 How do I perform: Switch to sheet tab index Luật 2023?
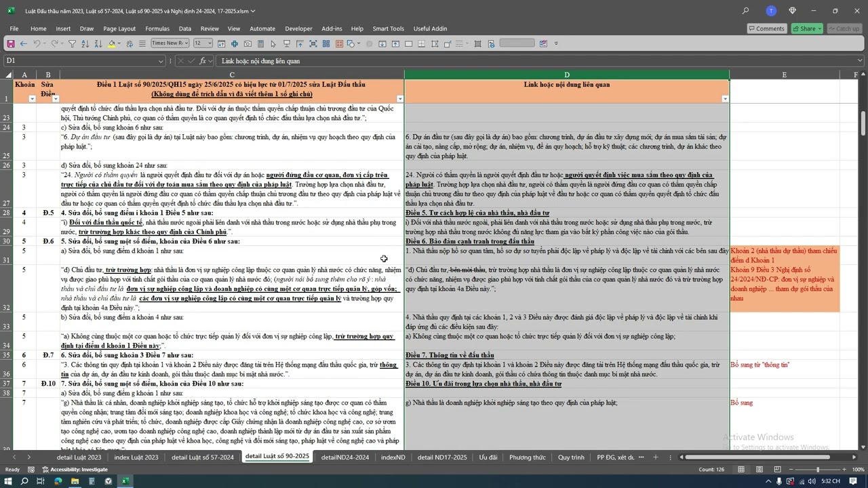[136, 457]
